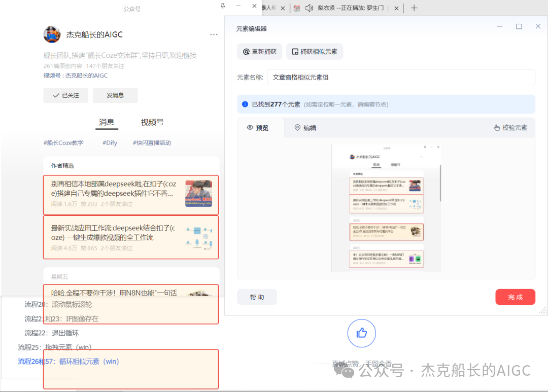Switch to the 编辑 edit tab

pyautogui.click(x=305, y=128)
